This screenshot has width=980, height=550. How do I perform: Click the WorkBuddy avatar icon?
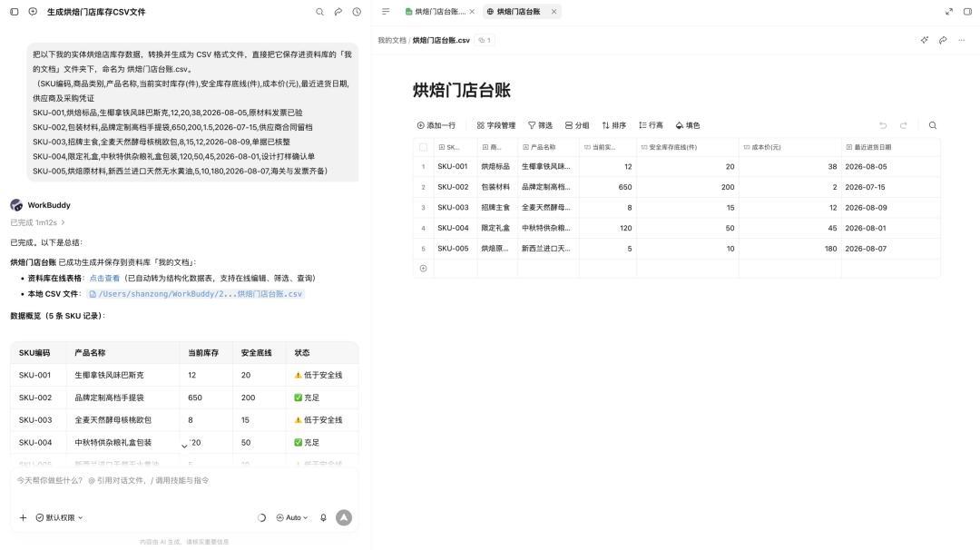tap(16, 205)
